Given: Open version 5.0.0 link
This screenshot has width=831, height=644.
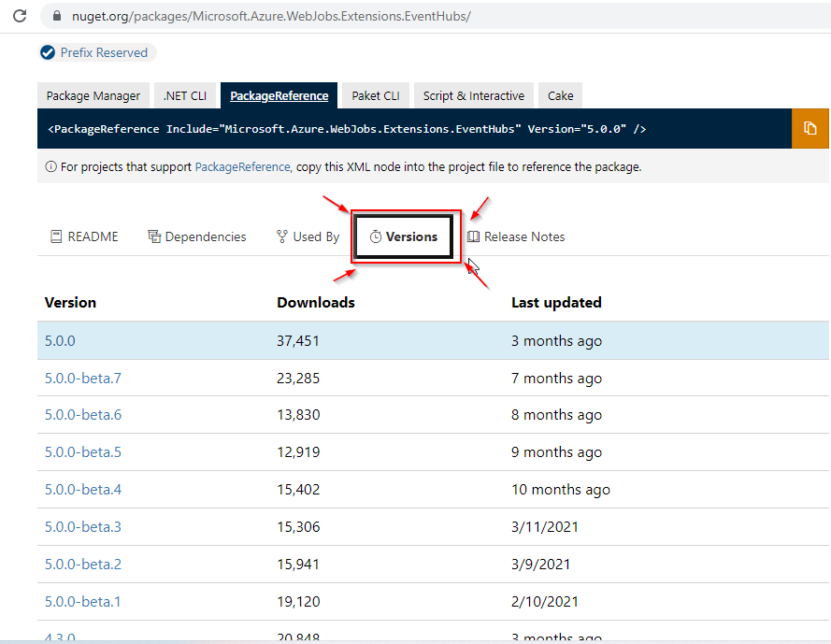Looking at the screenshot, I should [60, 340].
